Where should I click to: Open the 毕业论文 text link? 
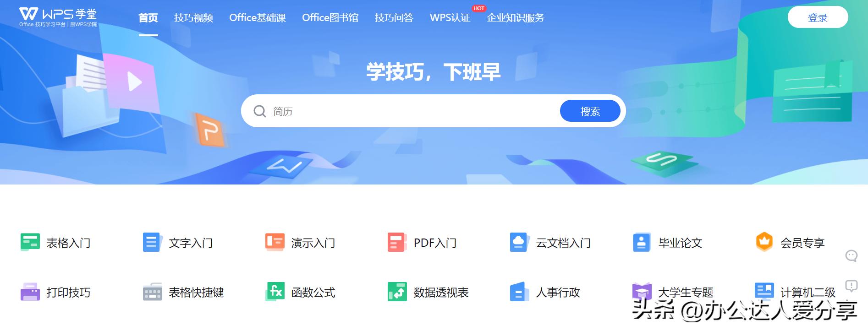click(680, 243)
